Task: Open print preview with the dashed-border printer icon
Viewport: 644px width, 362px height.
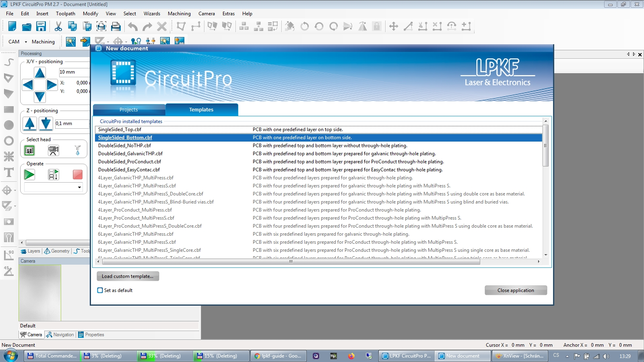Action: (x=101, y=27)
